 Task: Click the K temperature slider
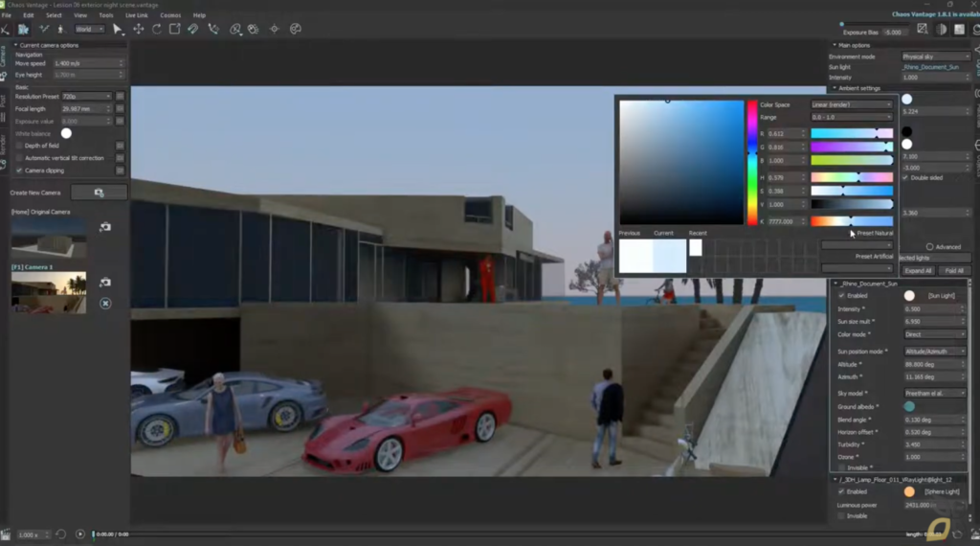tap(852, 221)
